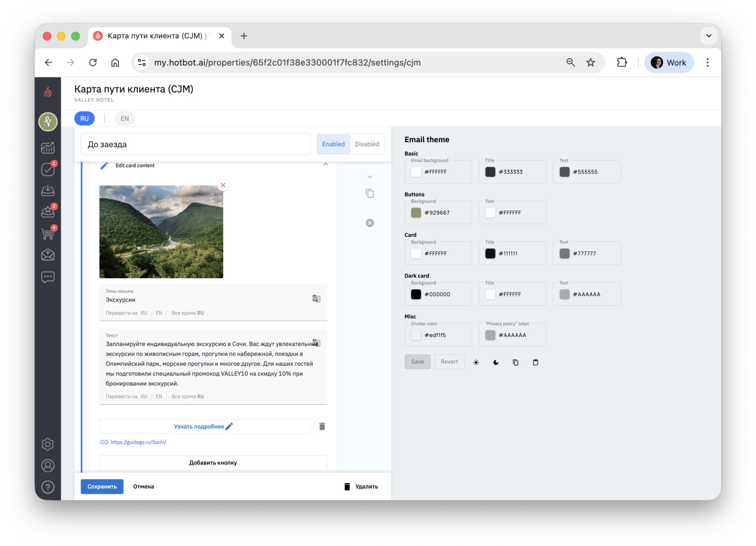756x546 pixels.
Task: Click the Dark card Text #AAAAAA value
Action: tap(587, 295)
